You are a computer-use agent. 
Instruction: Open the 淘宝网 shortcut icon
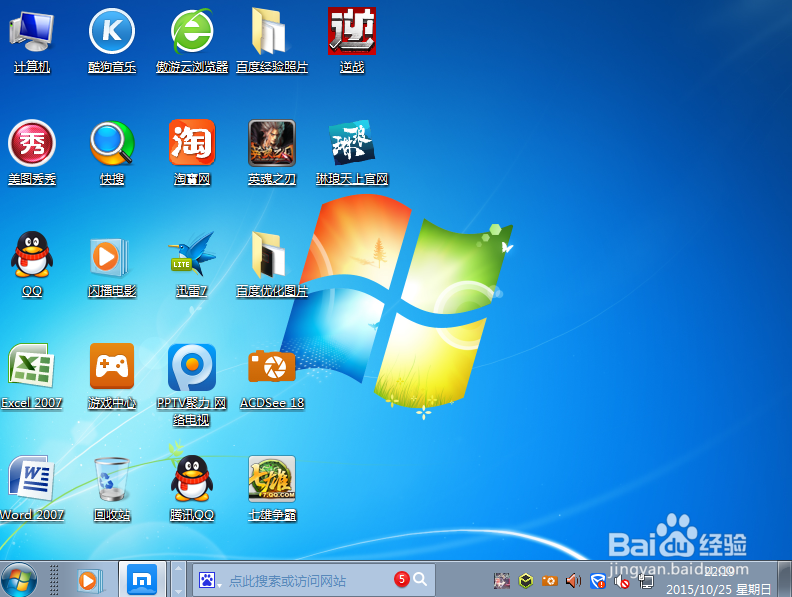point(192,143)
